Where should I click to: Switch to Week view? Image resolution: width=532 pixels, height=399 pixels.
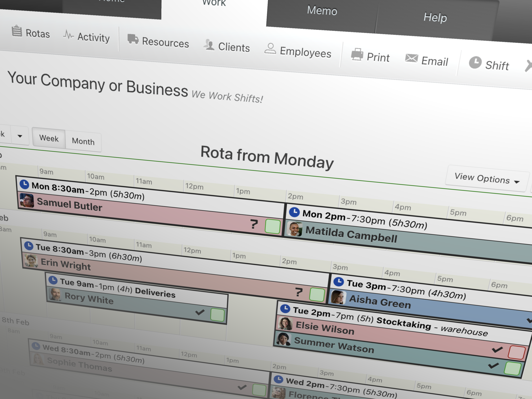coord(49,138)
